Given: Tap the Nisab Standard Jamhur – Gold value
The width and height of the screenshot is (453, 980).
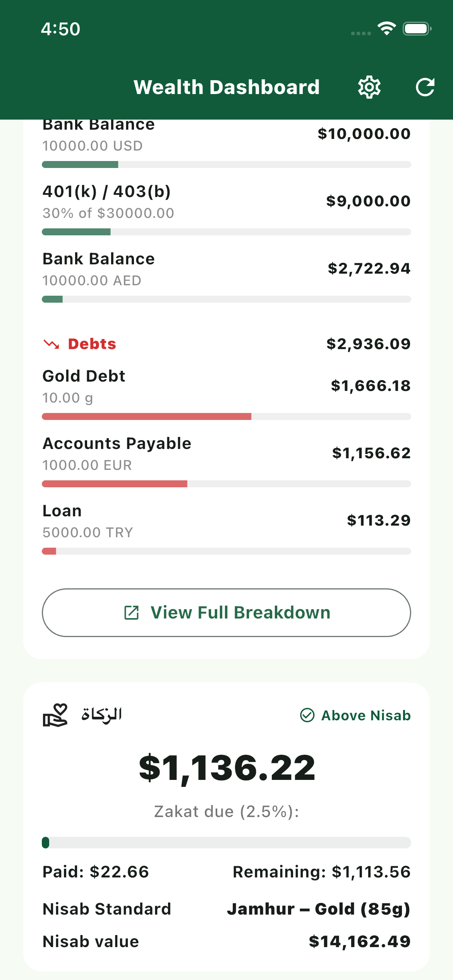Looking at the screenshot, I should [x=318, y=909].
